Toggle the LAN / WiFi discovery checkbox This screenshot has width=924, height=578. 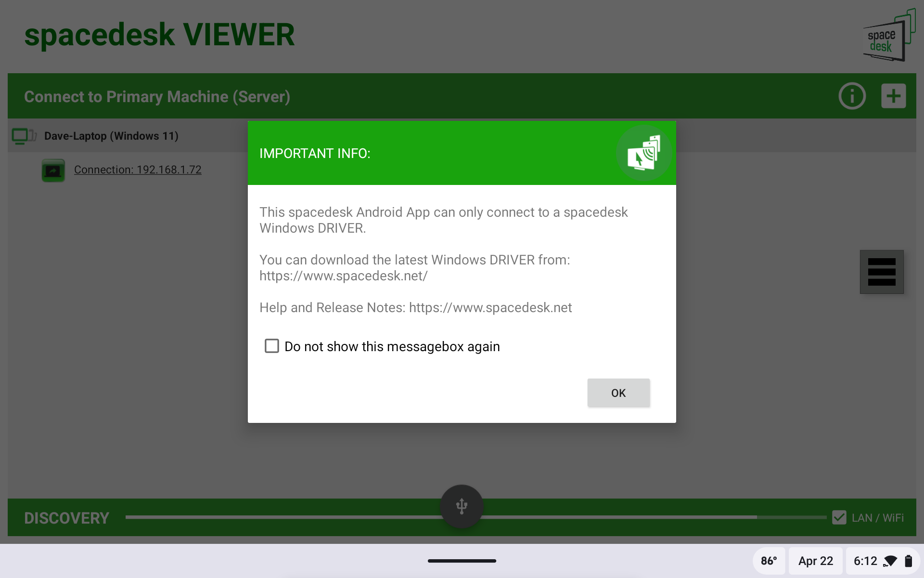(x=839, y=517)
